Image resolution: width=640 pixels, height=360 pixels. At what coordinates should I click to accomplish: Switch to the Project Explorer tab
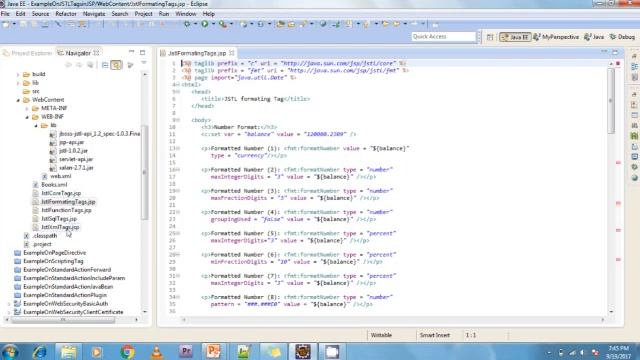28,53
